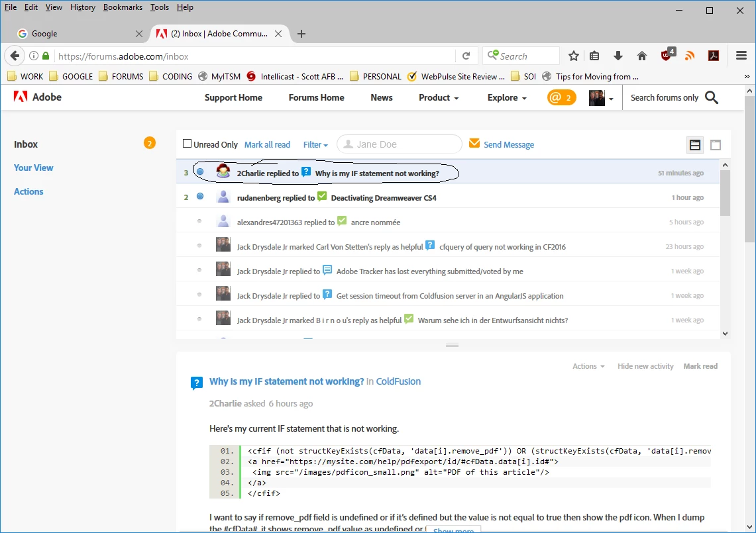Switch to full list layout icon
Viewport: 756px width, 533px height.
coord(716,144)
